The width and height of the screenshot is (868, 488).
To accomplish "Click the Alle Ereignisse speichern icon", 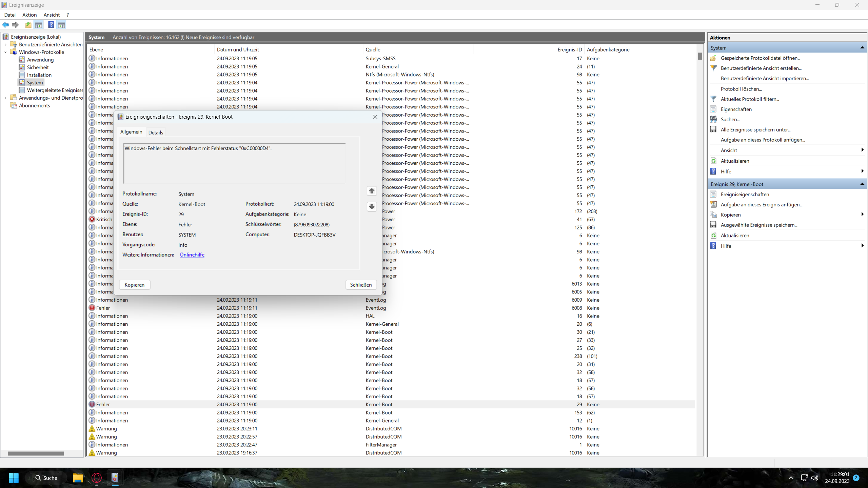I will pos(714,129).
